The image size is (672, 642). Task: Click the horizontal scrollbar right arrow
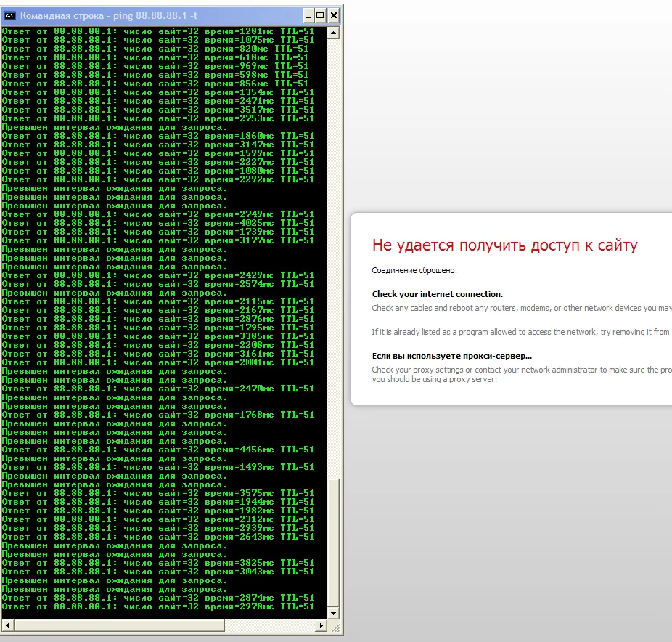(x=321, y=626)
